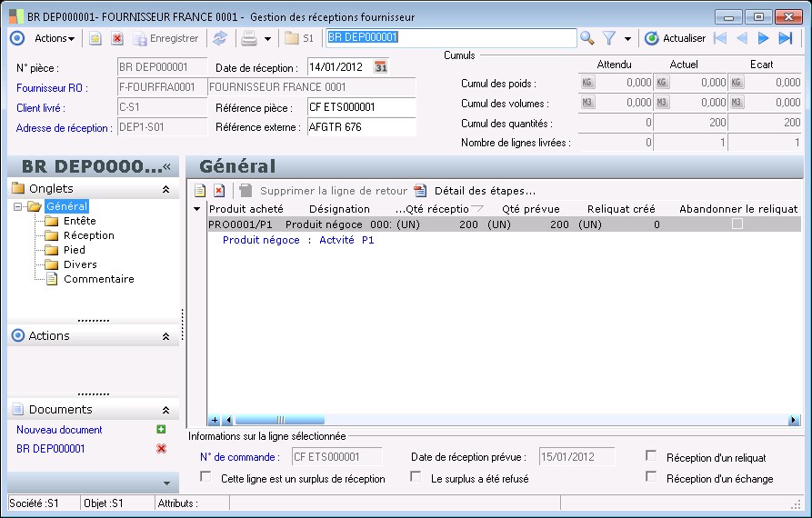Click red X remove document icon

(161, 449)
